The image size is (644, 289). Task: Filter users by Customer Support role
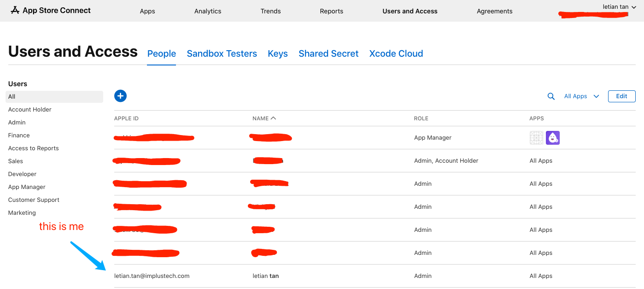[x=34, y=200]
